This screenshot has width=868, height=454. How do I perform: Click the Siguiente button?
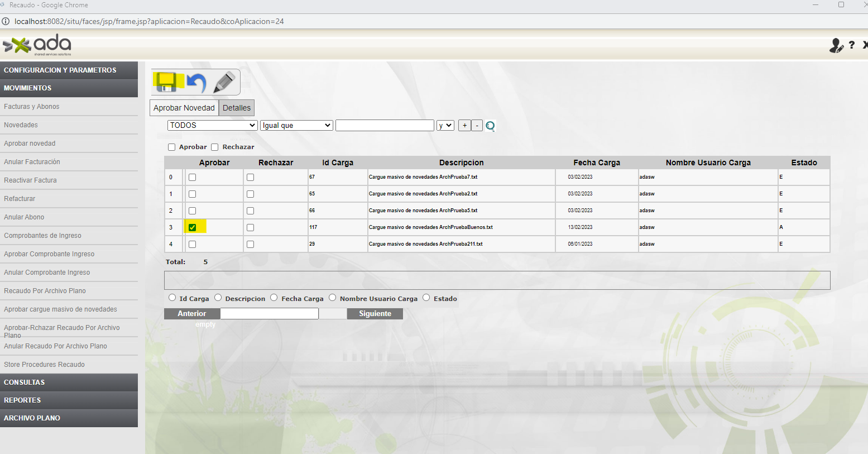(x=375, y=314)
